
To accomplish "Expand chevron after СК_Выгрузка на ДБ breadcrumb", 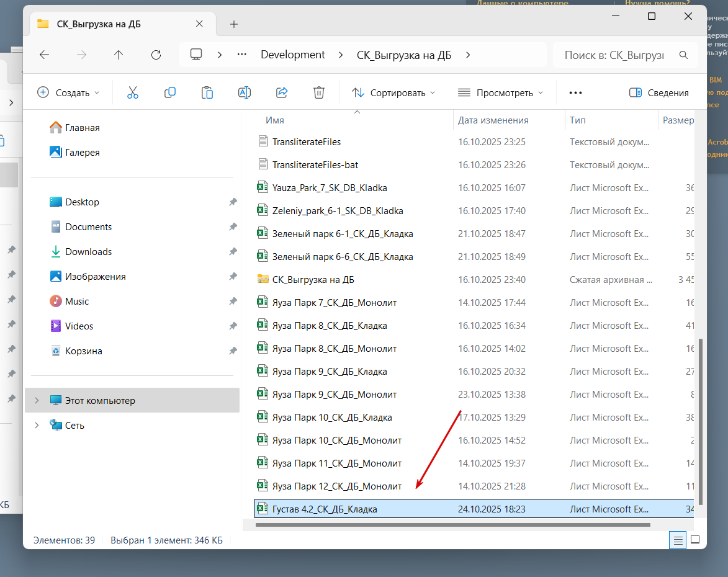I will click(x=468, y=55).
